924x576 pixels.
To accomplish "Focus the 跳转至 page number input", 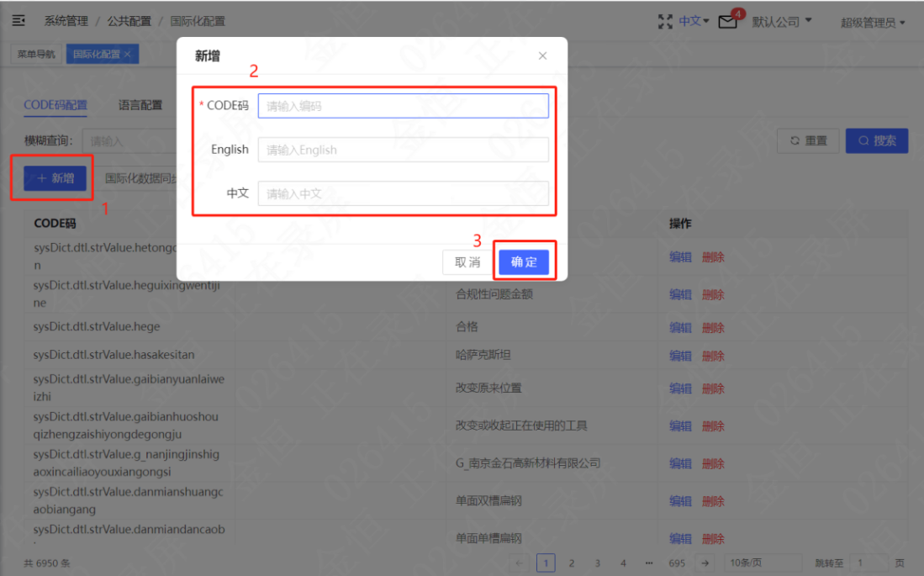I will tap(868, 563).
